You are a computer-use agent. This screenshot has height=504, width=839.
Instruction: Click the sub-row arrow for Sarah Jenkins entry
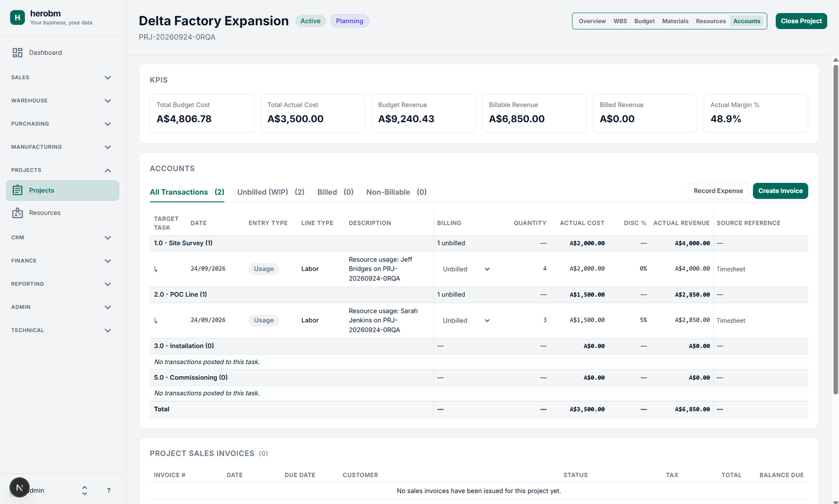coord(156,321)
